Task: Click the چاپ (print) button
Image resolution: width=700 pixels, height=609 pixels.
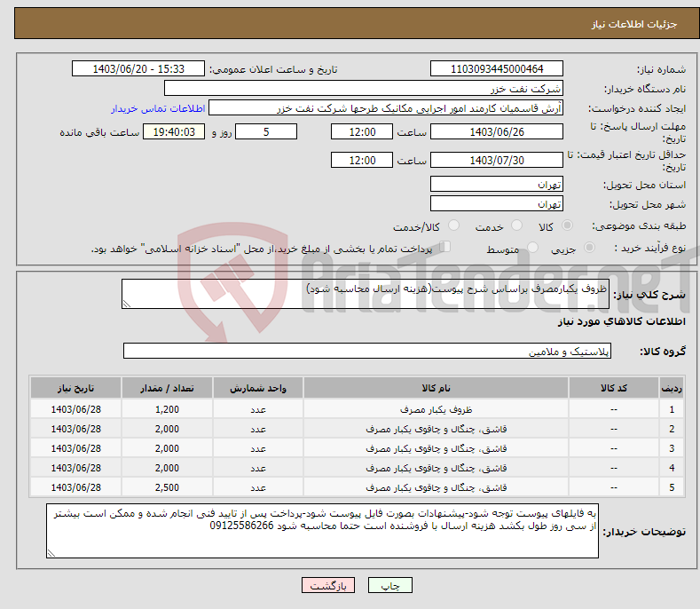Action: pos(389,585)
